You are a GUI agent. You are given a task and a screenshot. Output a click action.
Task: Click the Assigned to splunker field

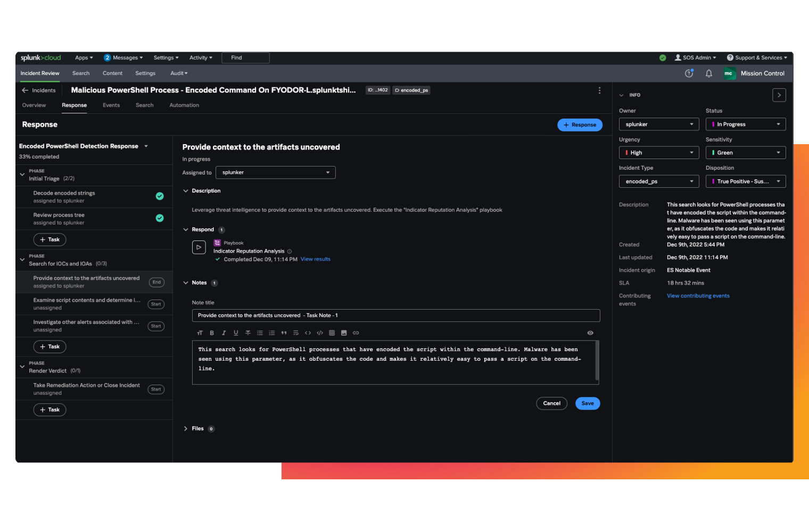coord(275,172)
